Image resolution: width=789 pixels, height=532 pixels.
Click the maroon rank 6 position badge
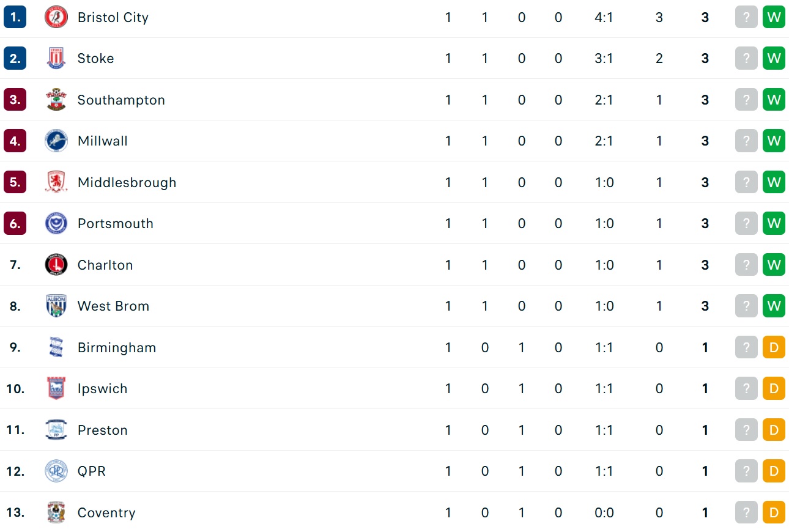tap(15, 223)
